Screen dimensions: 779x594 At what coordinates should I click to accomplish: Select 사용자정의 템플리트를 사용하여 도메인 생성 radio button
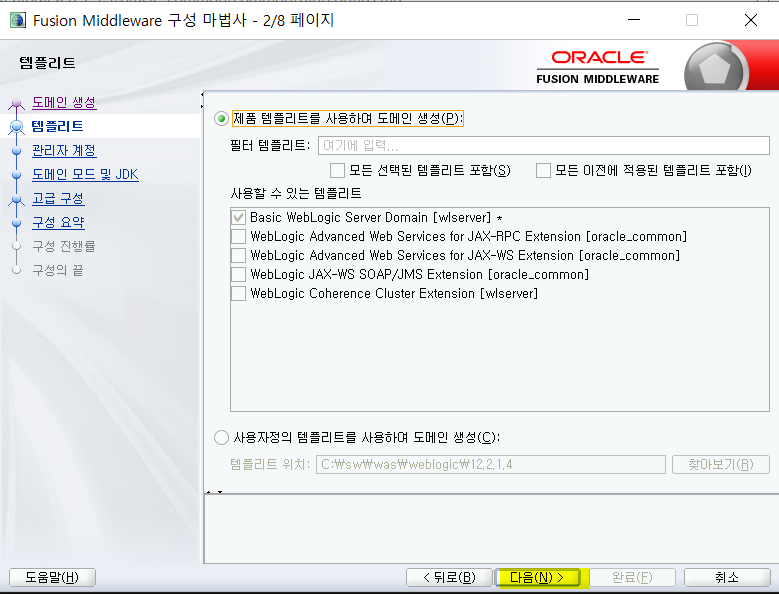click(221, 438)
